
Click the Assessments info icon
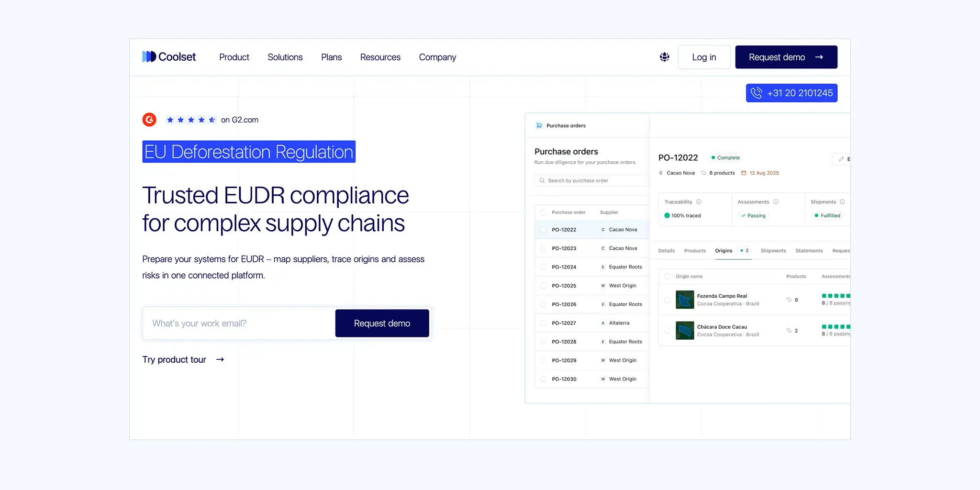pyautogui.click(x=776, y=202)
